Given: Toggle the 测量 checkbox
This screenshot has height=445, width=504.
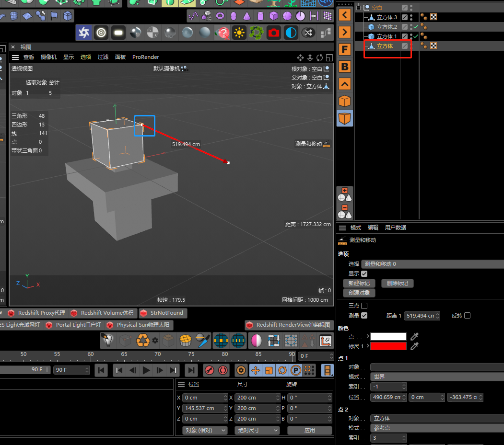Looking at the screenshot, I should pos(364,315).
